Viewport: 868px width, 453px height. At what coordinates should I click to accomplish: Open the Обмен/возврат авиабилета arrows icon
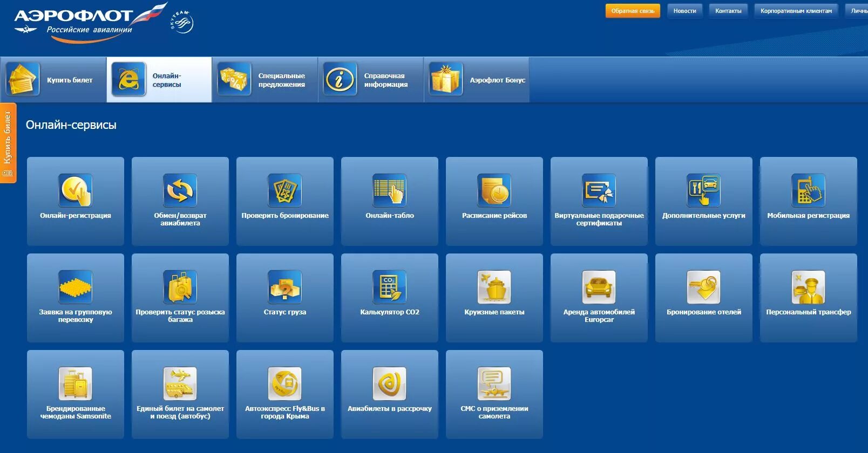(180, 190)
